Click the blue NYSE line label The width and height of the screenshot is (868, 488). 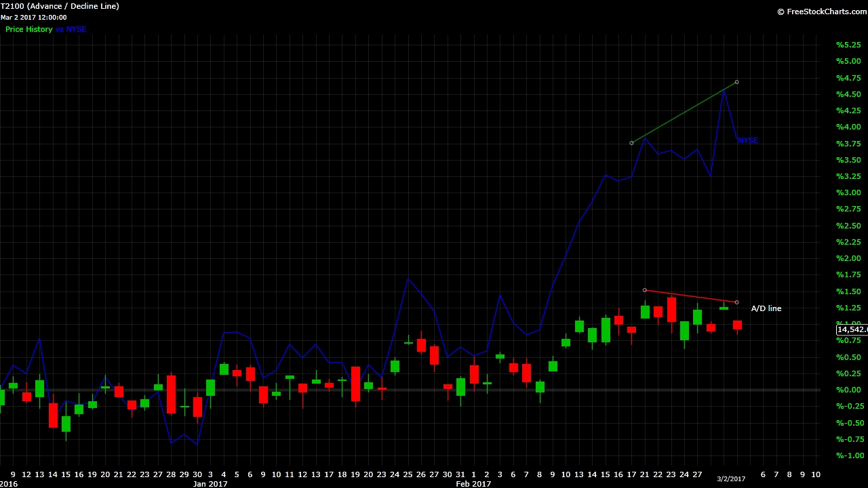click(x=748, y=140)
